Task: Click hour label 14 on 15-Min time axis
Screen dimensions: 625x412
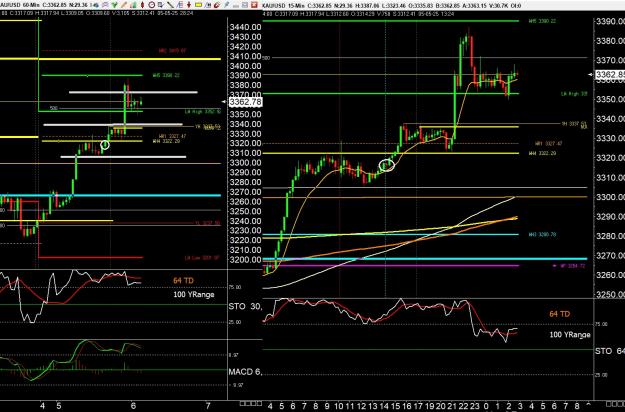Action: tap(384, 406)
